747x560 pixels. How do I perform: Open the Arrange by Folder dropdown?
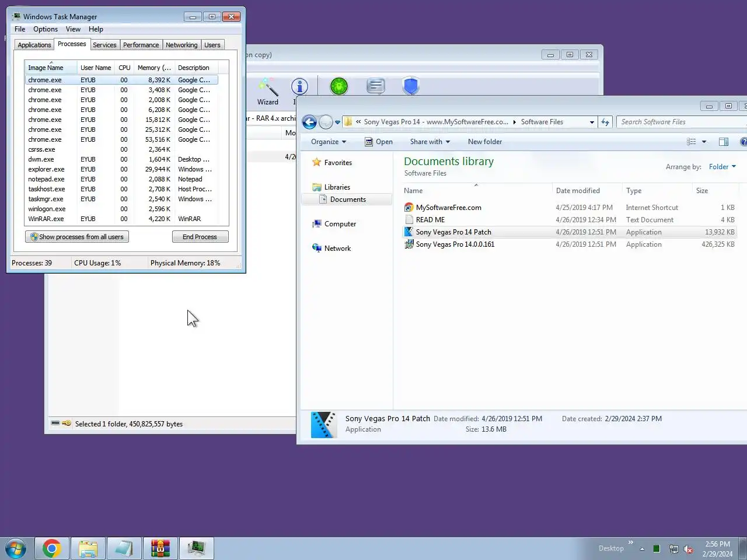tap(722, 167)
